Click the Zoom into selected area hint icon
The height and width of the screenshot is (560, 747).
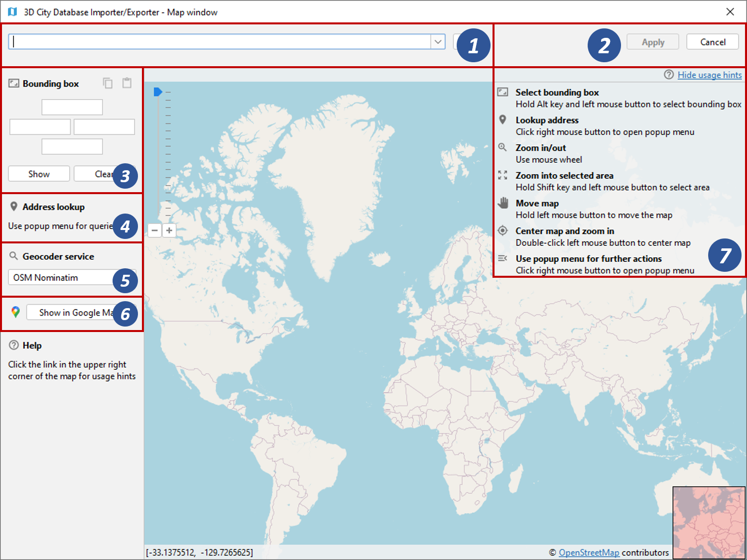[503, 175]
